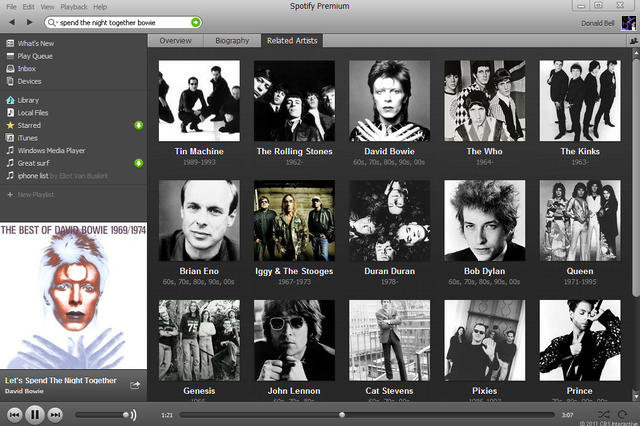Viewport: 640px width, 426px height.
Task: Toggle shuffle mode
Action: pos(604,414)
